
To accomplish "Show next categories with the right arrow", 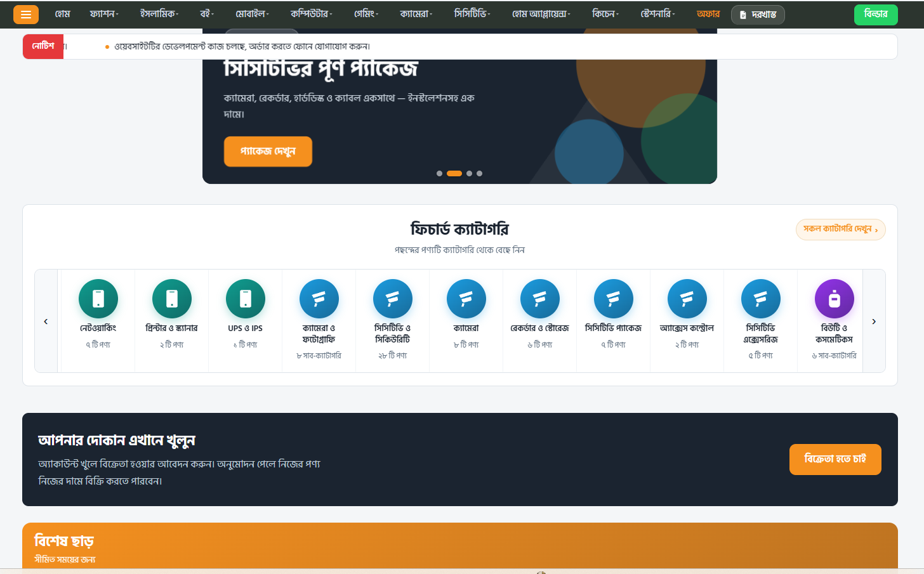I will (x=874, y=322).
